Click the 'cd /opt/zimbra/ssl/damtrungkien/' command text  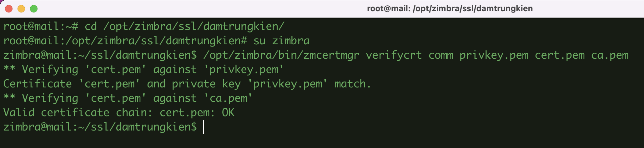(184, 27)
